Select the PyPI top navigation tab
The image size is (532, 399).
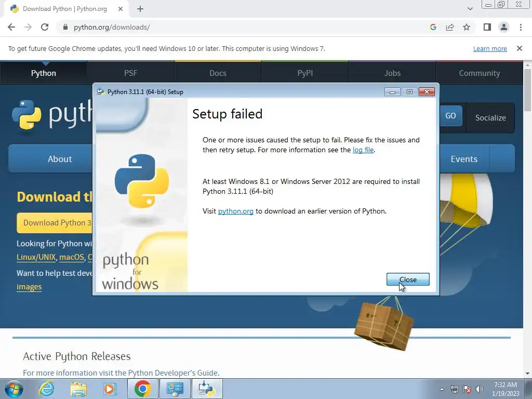305,73
